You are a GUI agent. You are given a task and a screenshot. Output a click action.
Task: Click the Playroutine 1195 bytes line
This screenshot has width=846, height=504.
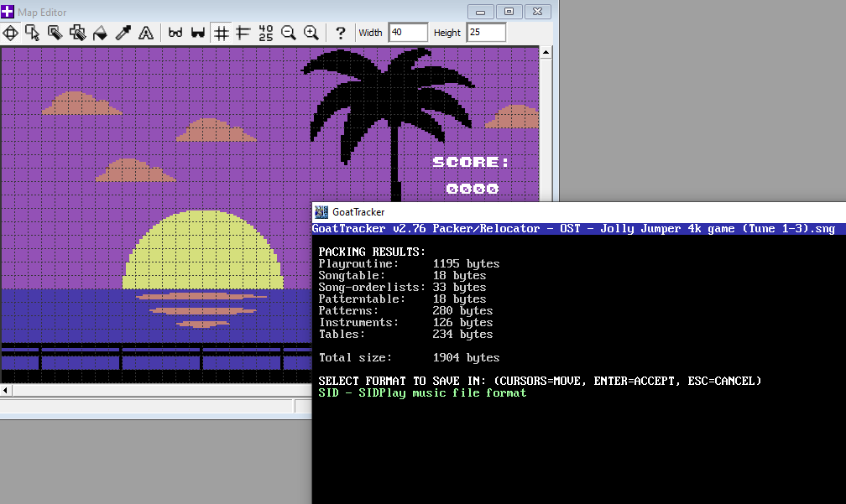coord(409,263)
